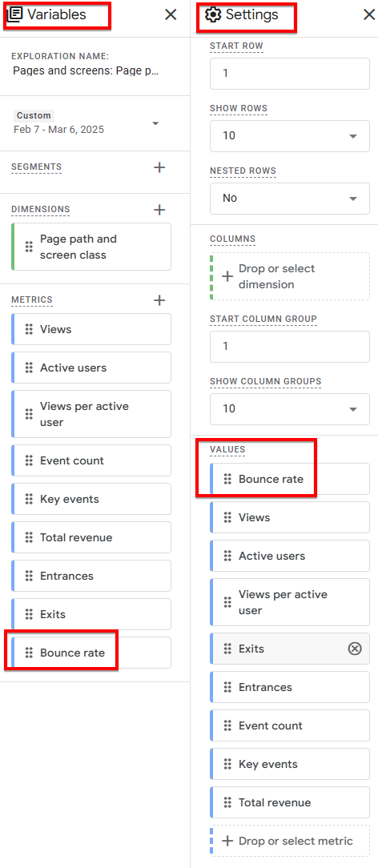Grab drag handle of Exits in Values
The image size is (378, 868).
pos(227,649)
